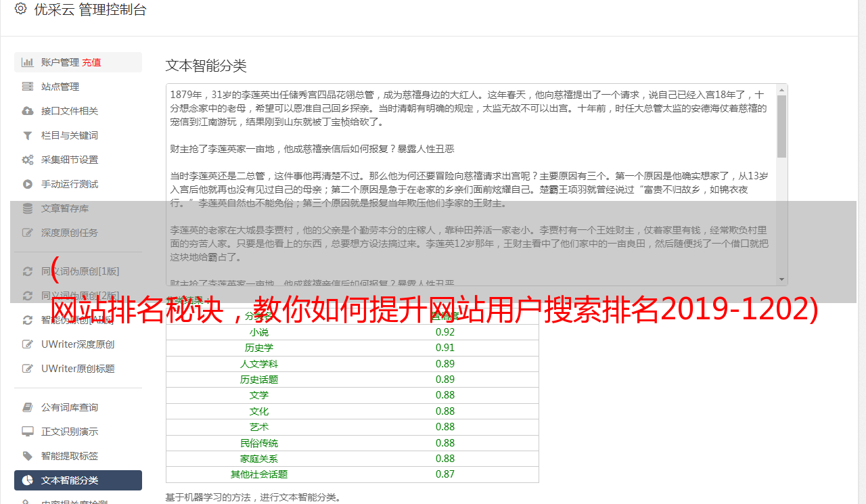Open 手动运行测试 page
Image resolution: width=866 pixels, height=504 pixels.
click(x=78, y=184)
